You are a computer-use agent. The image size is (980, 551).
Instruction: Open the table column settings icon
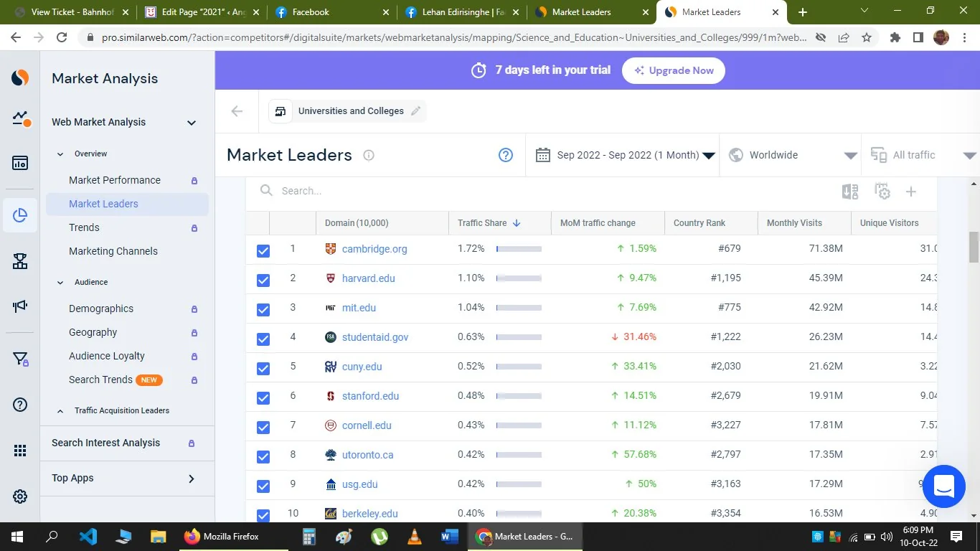pos(882,192)
